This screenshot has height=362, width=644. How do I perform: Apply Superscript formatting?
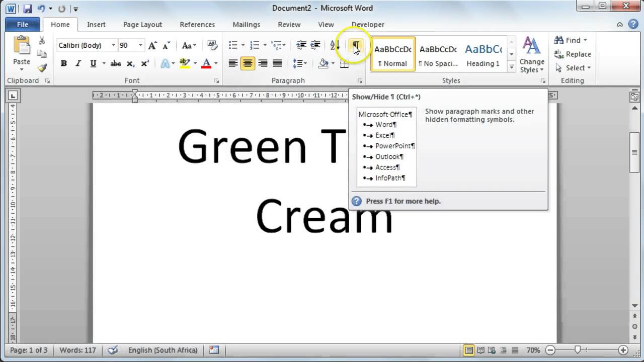pyautogui.click(x=145, y=63)
